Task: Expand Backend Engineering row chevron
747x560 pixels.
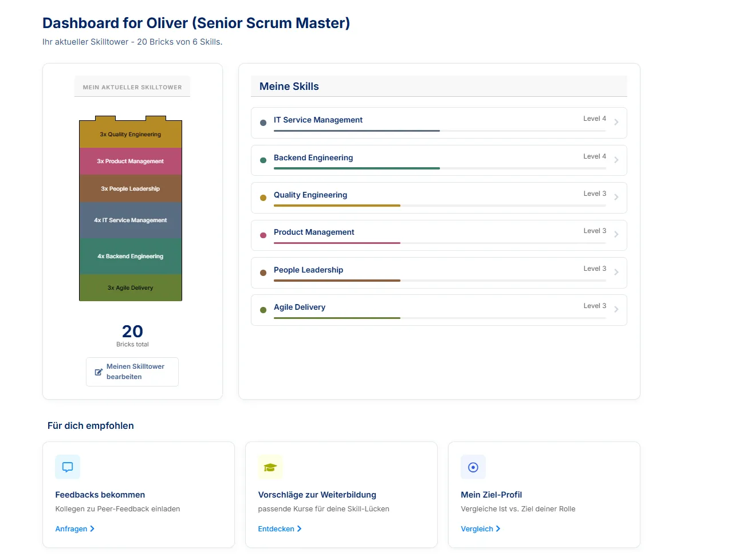Action: tap(616, 160)
